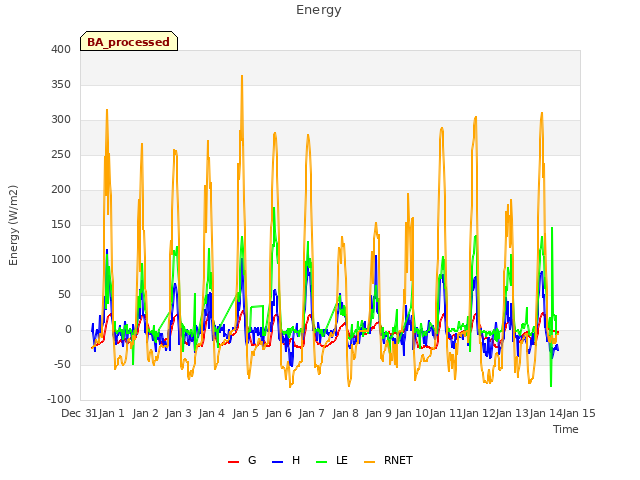
Task: Click the Jan 4 x-axis label
Action: pyautogui.click(x=212, y=413)
